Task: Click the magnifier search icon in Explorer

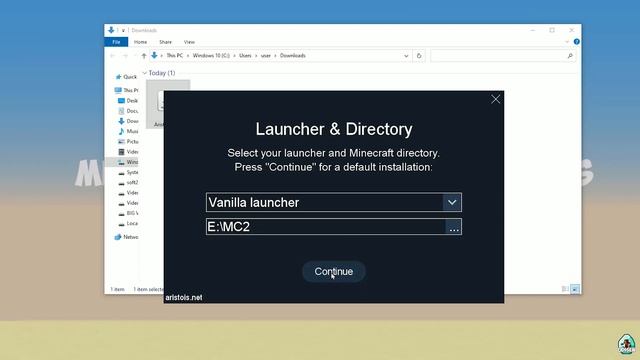Action: pyautogui.click(x=570, y=56)
